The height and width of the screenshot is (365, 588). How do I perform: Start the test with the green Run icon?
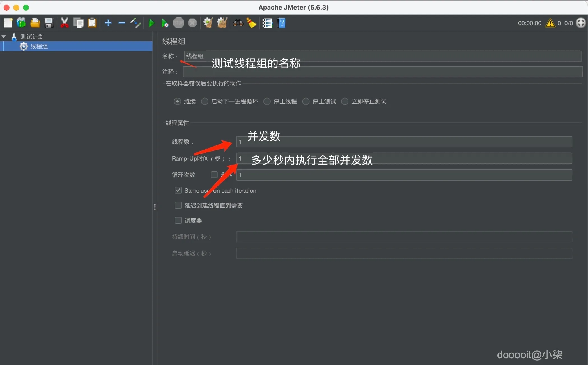pyautogui.click(x=151, y=23)
